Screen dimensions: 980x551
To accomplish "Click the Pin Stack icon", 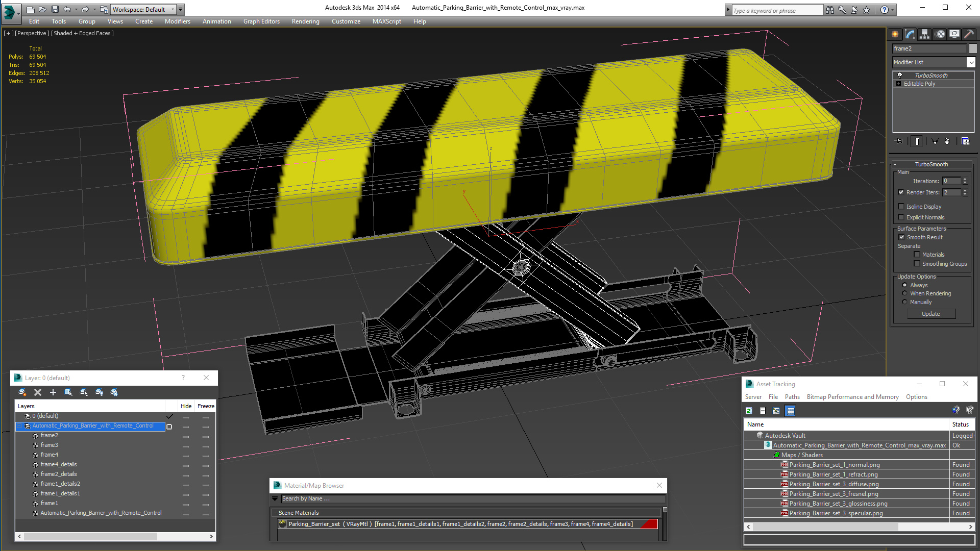I will 899,141.
